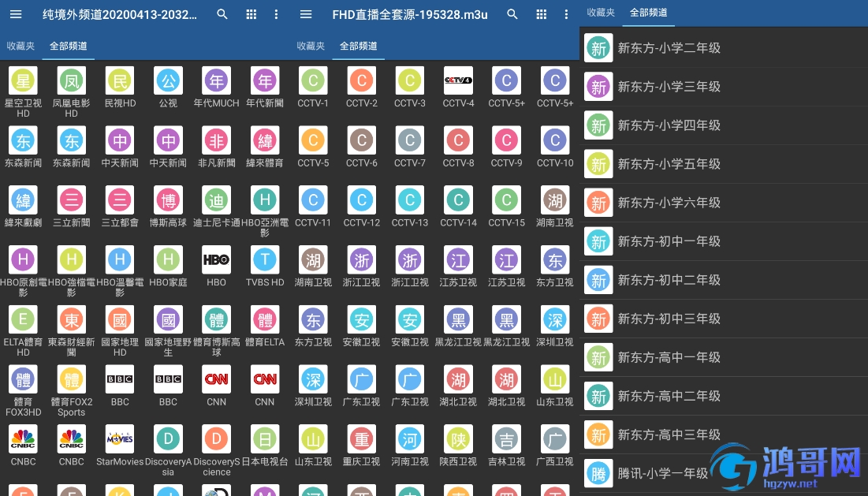Open the DiscoveryAsia channel
The image size is (868, 496).
168,450
